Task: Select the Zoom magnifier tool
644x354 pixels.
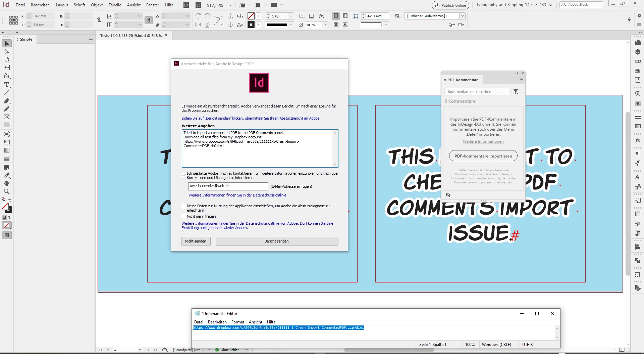Action: [7, 191]
